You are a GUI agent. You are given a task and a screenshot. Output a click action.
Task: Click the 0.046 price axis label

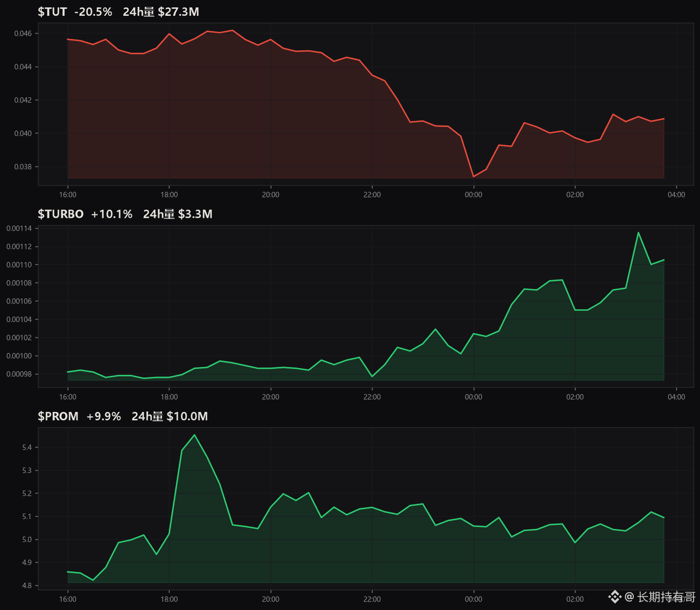pyautogui.click(x=23, y=34)
